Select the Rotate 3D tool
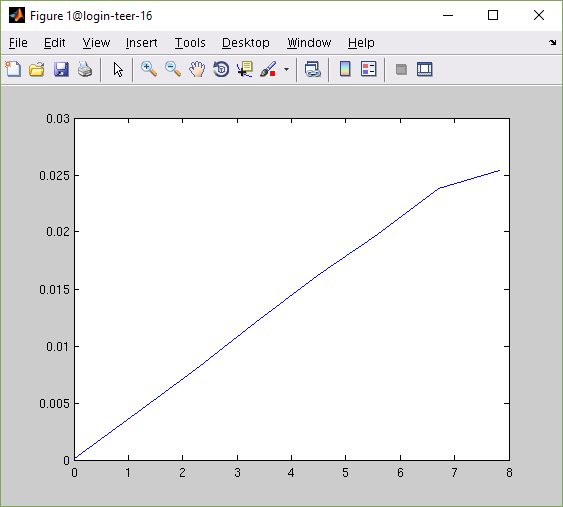This screenshot has width=563, height=507. 221,69
